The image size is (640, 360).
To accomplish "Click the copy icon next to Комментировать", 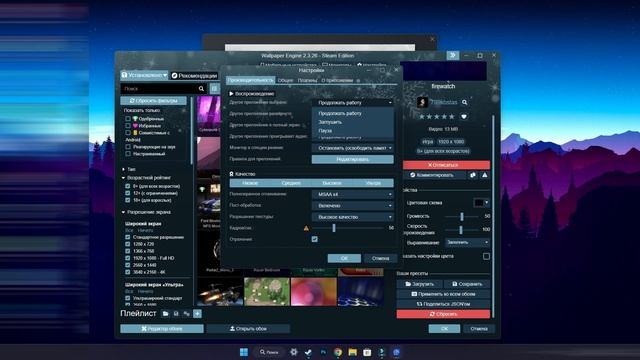I will [473, 175].
